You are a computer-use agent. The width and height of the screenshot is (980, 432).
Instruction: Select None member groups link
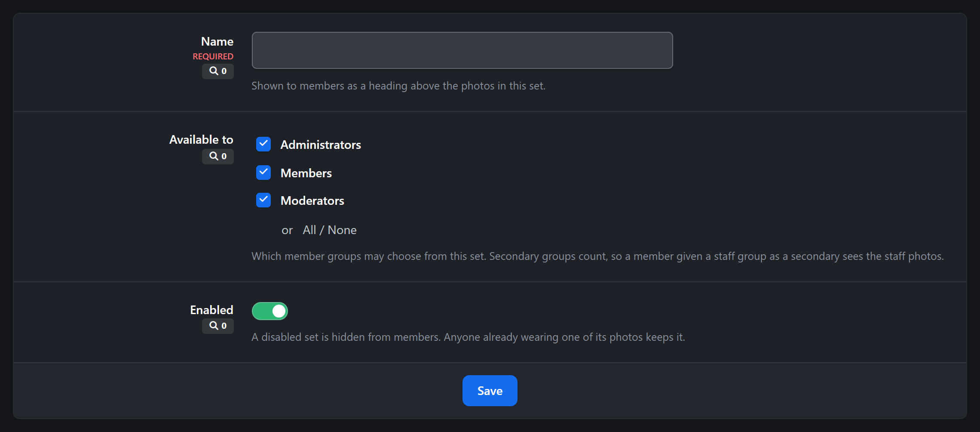click(342, 230)
